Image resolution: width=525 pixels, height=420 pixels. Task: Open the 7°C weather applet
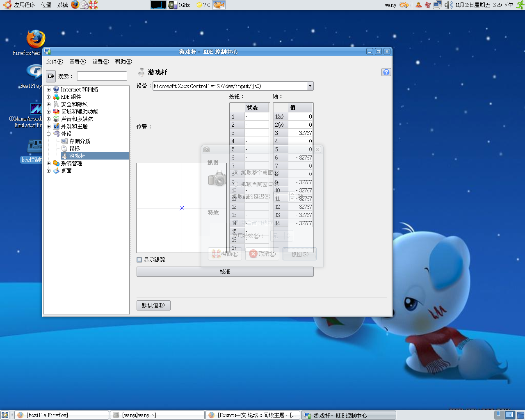203,5
